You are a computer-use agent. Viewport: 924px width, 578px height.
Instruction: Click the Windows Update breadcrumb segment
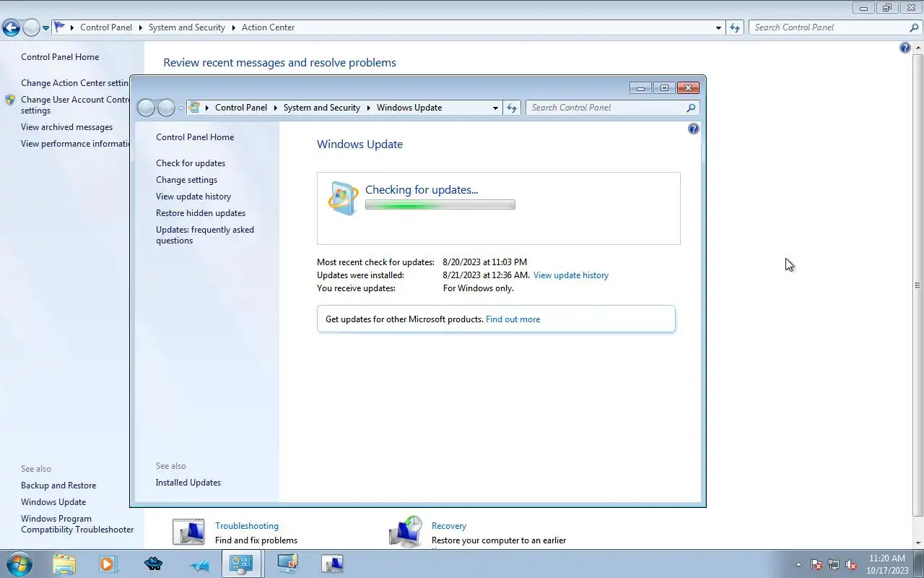409,108
